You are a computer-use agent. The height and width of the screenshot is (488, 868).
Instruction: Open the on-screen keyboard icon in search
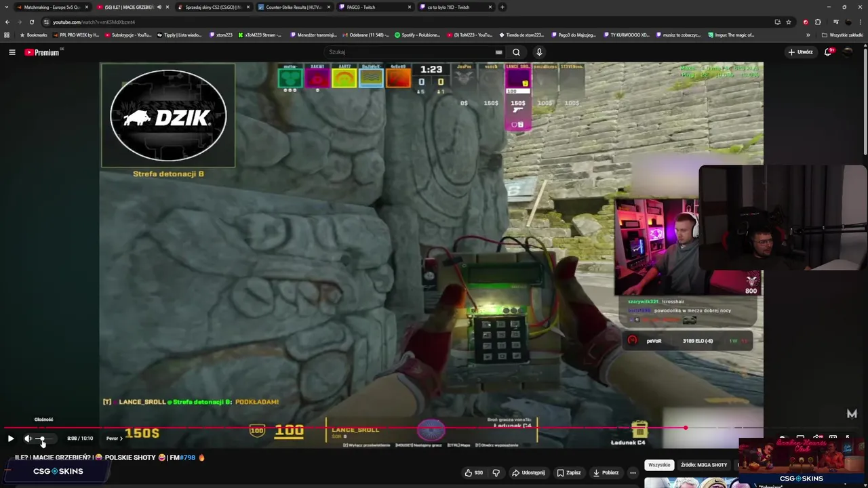(498, 52)
